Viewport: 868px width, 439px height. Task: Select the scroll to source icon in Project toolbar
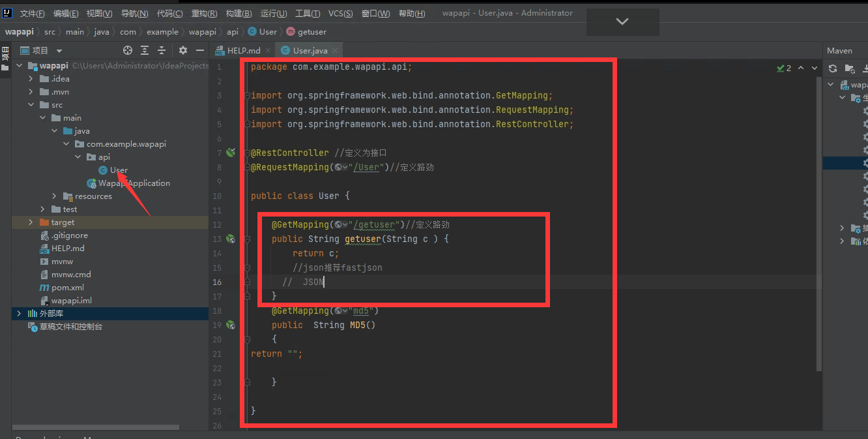coord(126,50)
